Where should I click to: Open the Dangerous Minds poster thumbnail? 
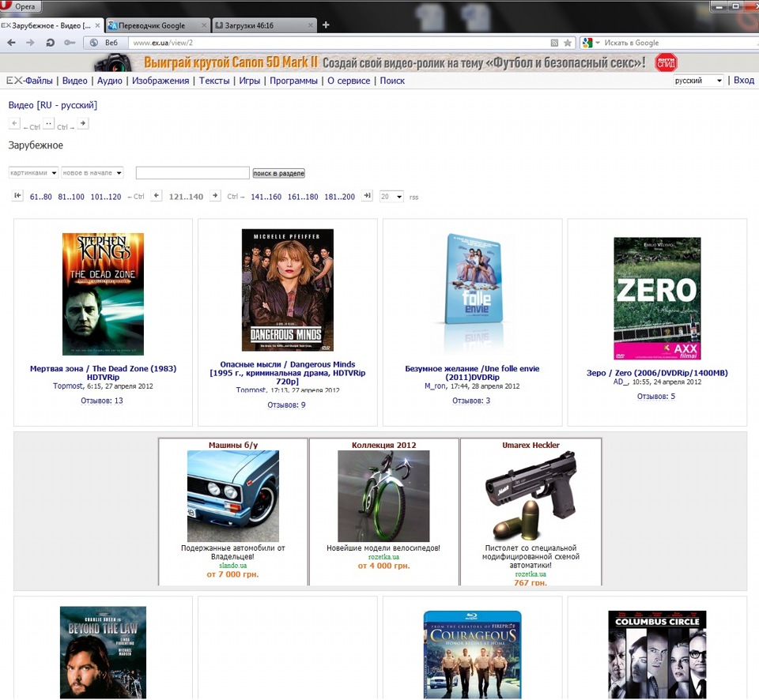(x=288, y=290)
